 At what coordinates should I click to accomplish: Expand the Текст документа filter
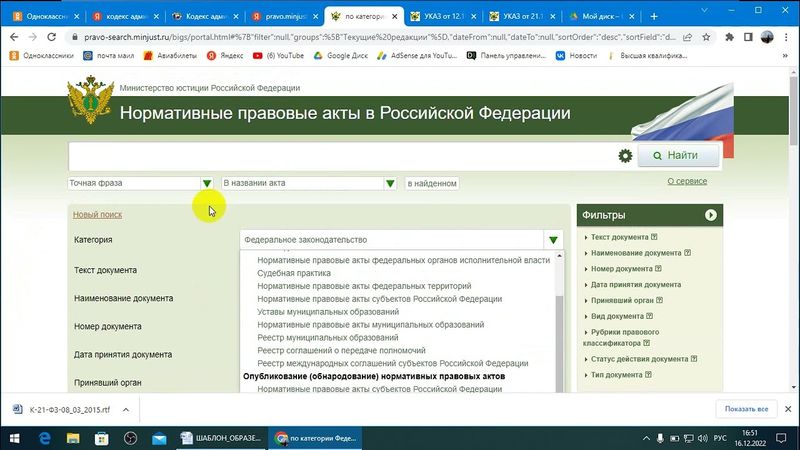click(619, 237)
